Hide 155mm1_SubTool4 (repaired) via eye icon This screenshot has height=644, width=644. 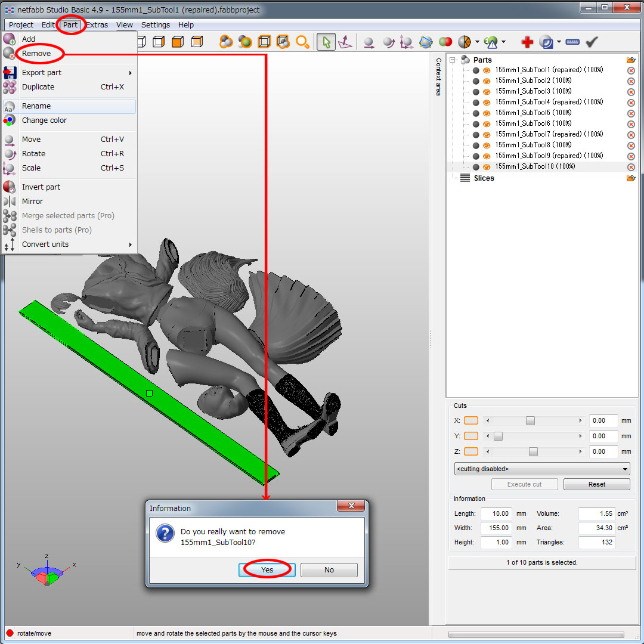click(x=487, y=103)
